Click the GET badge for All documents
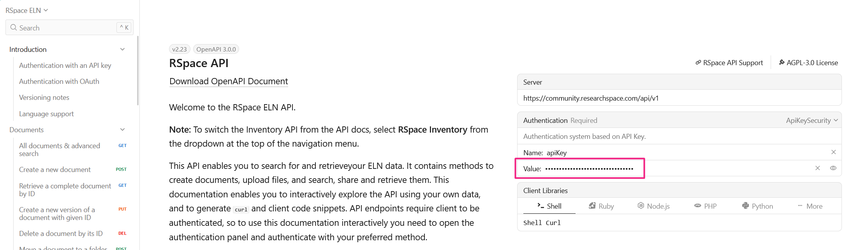This screenshot has height=250, width=868. pyautogui.click(x=122, y=146)
